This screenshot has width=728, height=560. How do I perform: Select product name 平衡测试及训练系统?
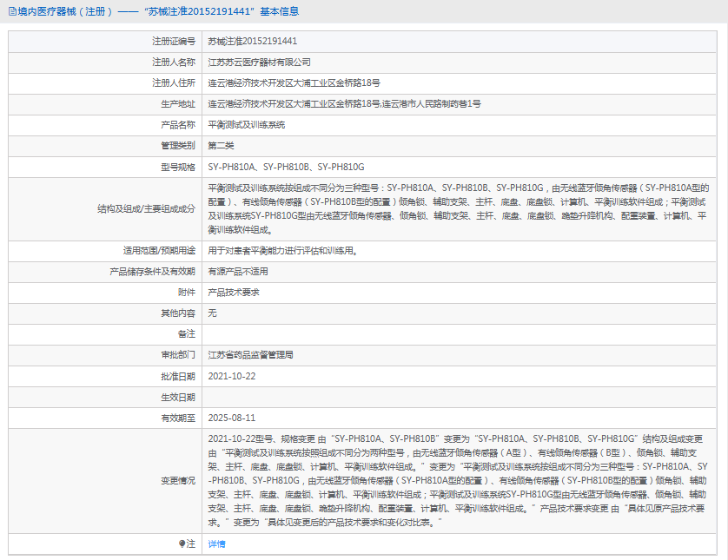246,125
